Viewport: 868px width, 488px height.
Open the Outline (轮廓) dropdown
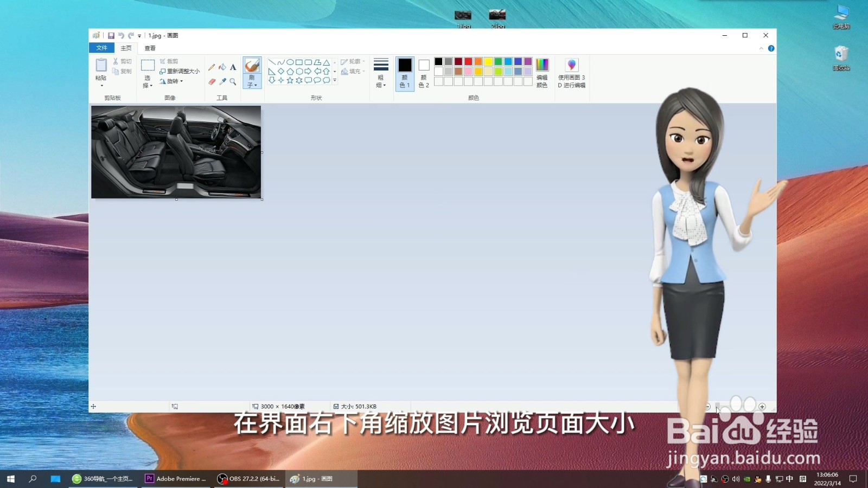353,62
